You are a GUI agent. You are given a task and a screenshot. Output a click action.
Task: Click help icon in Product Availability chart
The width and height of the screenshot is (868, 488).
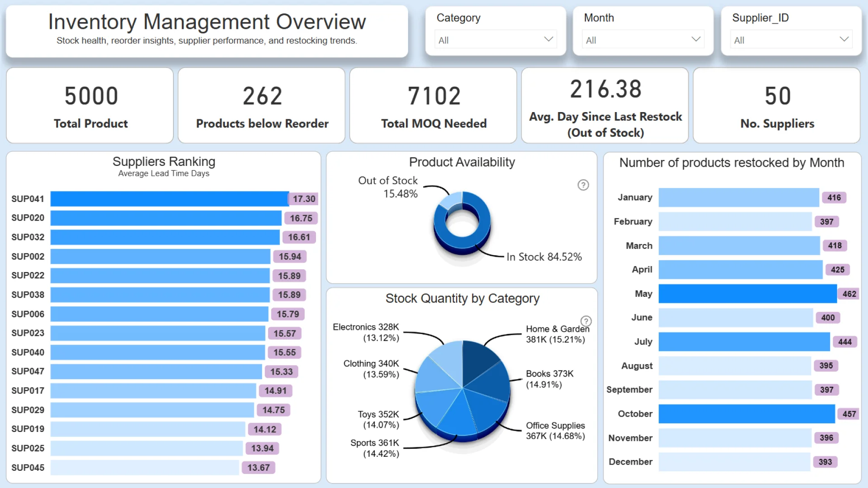pyautogui.click(x=583, y=185)
